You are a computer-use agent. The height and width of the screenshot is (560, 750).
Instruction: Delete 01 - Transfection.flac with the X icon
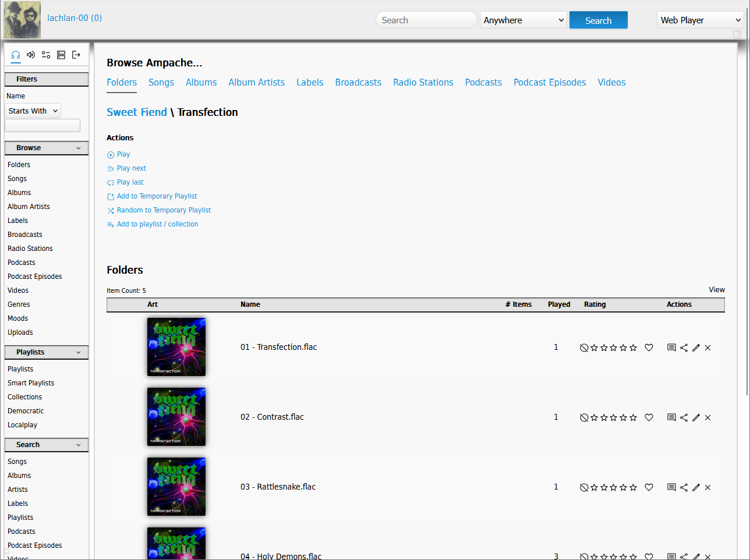pos(707,348)
